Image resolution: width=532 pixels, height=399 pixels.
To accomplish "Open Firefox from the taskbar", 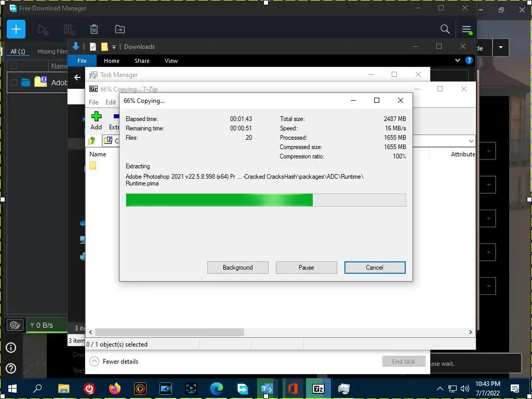I will click(115, 389).
